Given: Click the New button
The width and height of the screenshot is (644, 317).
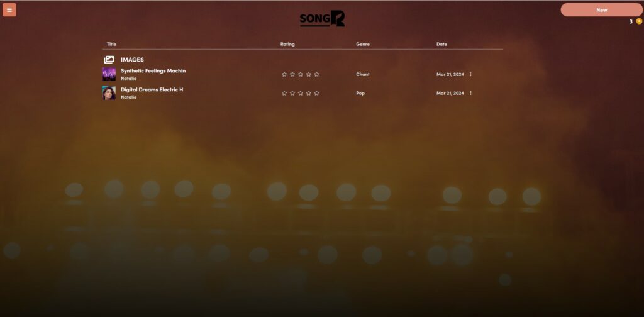Looking at the screenshot, I should pyautogui.click(x=601, y=10).
